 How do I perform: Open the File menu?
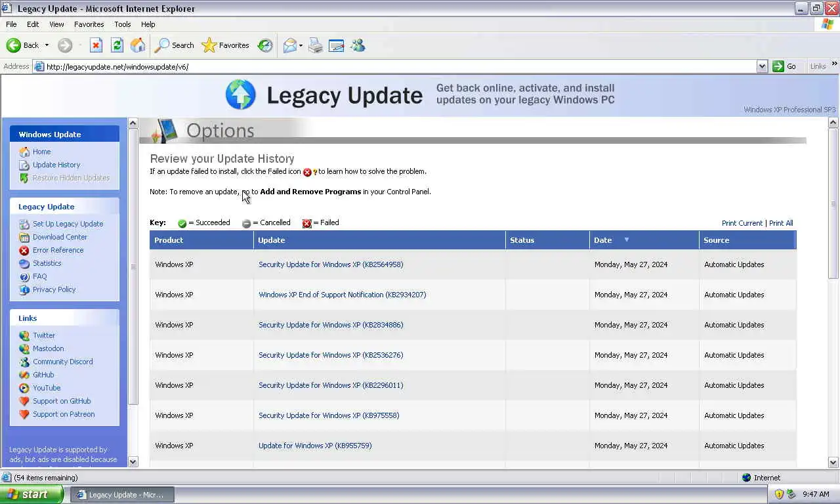point(11,24)
